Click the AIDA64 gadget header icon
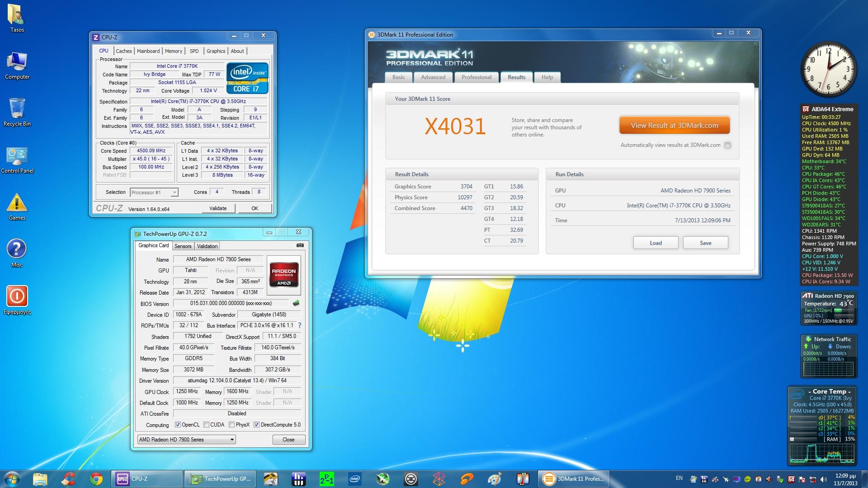868x488 pixels. pyautogui.click(x=806, y=109)
